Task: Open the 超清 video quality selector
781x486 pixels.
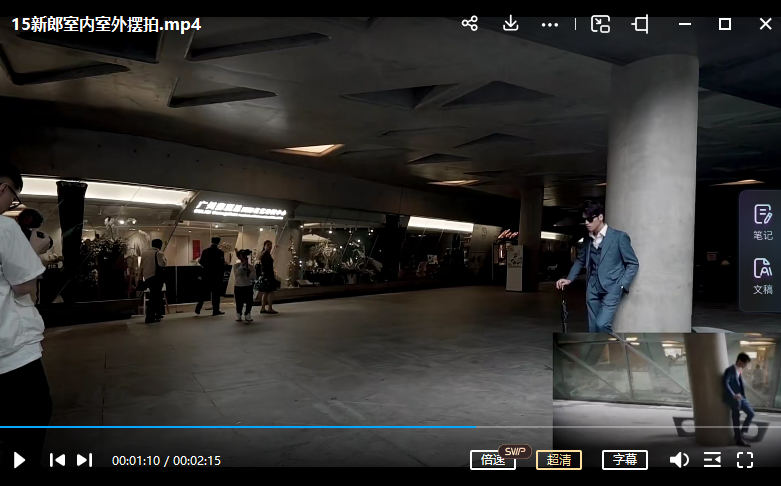Action: click(559, 460)
